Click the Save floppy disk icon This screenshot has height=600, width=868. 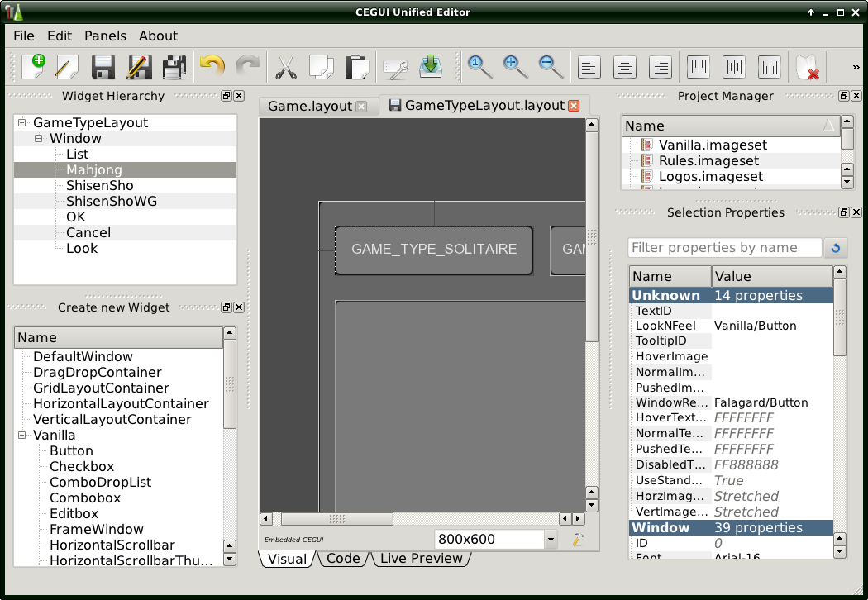[x=103, y=66]
